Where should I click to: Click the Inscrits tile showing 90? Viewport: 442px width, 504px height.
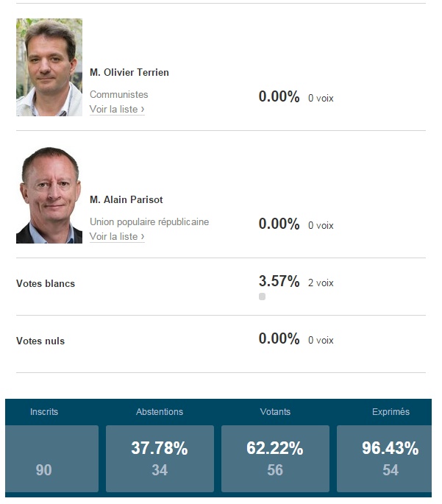51,458
